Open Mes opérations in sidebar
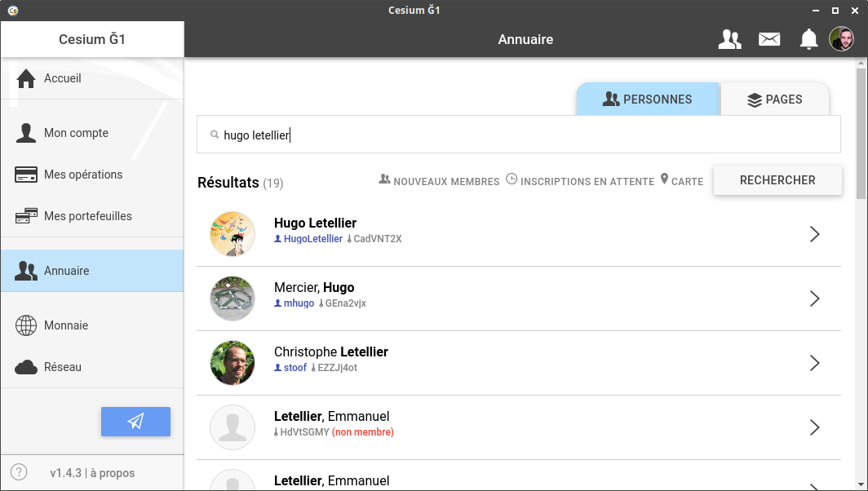The width and height of the screenshot is (868, 491). point(92,175)
